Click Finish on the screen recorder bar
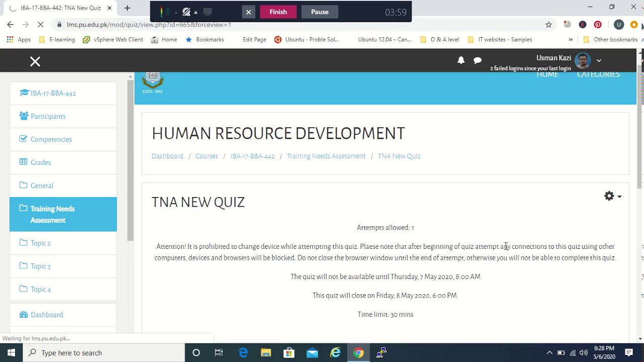644x362 pixels. point(278,12)
